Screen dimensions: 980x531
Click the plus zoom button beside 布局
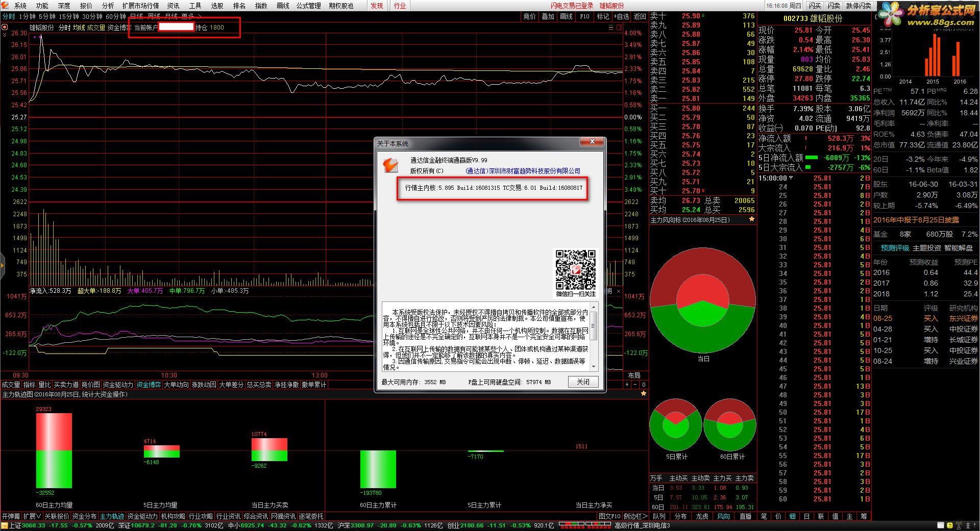click(x=627, y=385)
